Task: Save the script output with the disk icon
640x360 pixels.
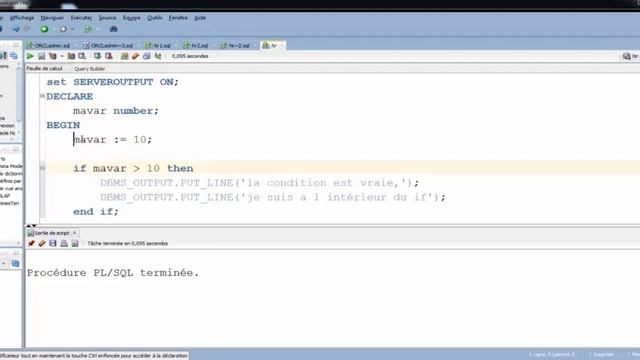Action: tap(53, 243)
